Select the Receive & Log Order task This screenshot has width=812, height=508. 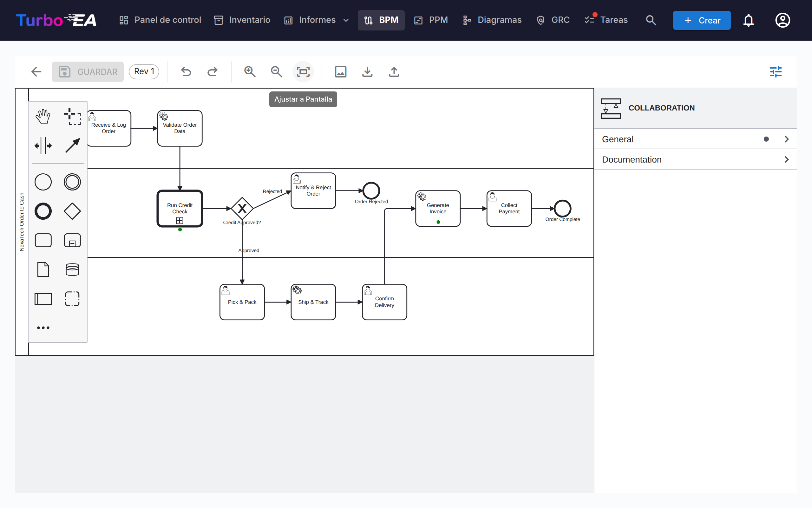pos(109,128)
